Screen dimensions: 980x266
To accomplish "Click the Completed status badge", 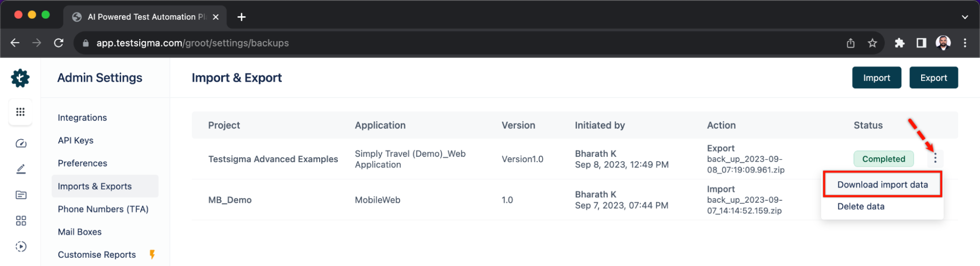I will click(883, 159).
